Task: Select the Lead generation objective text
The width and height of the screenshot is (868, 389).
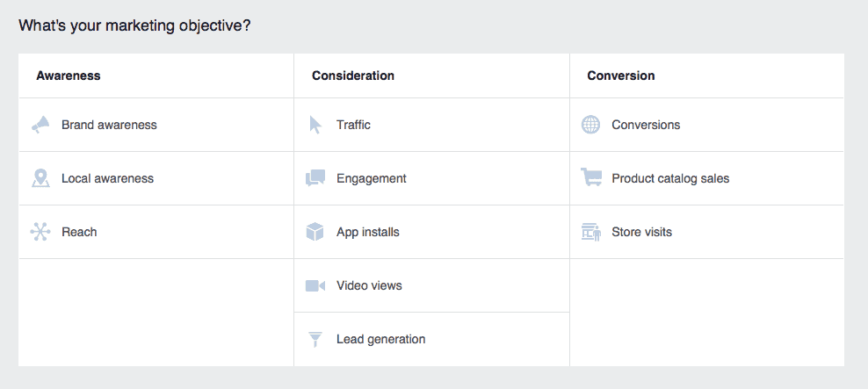Action: point(380,339)
